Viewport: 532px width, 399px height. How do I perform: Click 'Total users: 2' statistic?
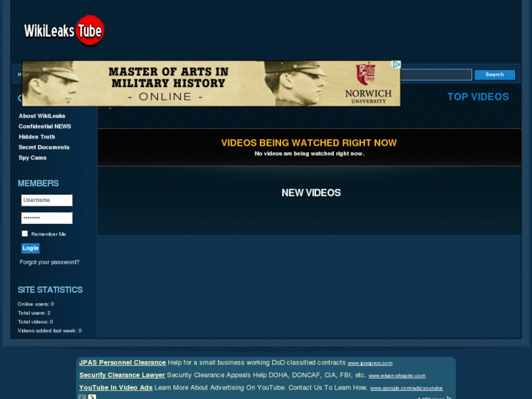coord(34,313)
